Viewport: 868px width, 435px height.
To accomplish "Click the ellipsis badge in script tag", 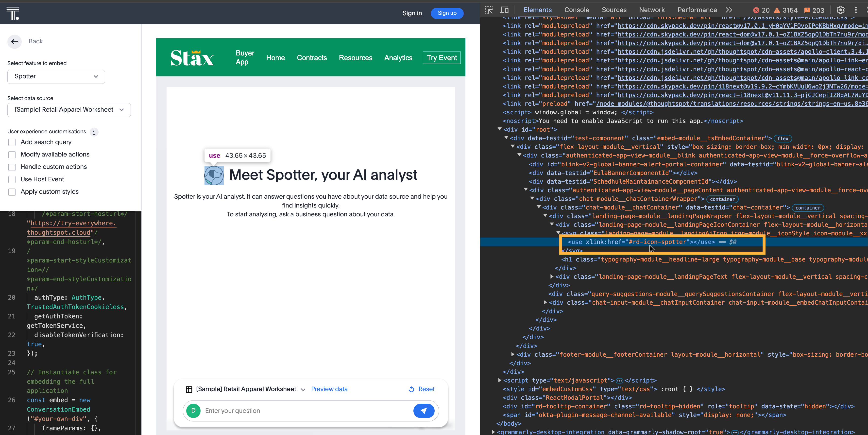I will [x=619, y=381].
